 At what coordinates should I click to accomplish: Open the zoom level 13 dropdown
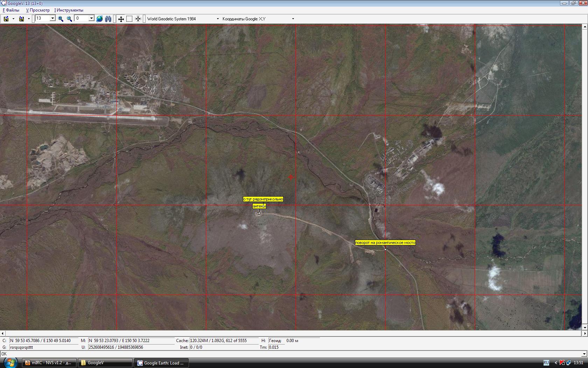(52, 19)
